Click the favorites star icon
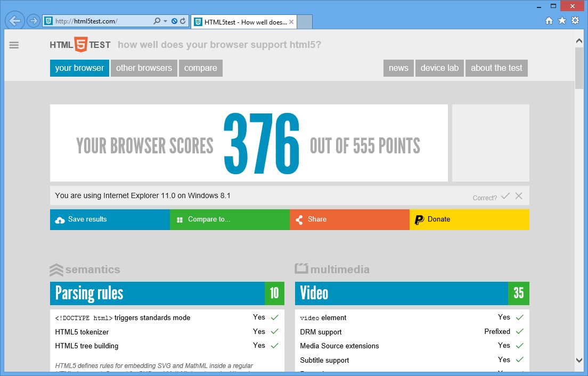This screenshot has width=588, height=376. [x=562, y=19]
